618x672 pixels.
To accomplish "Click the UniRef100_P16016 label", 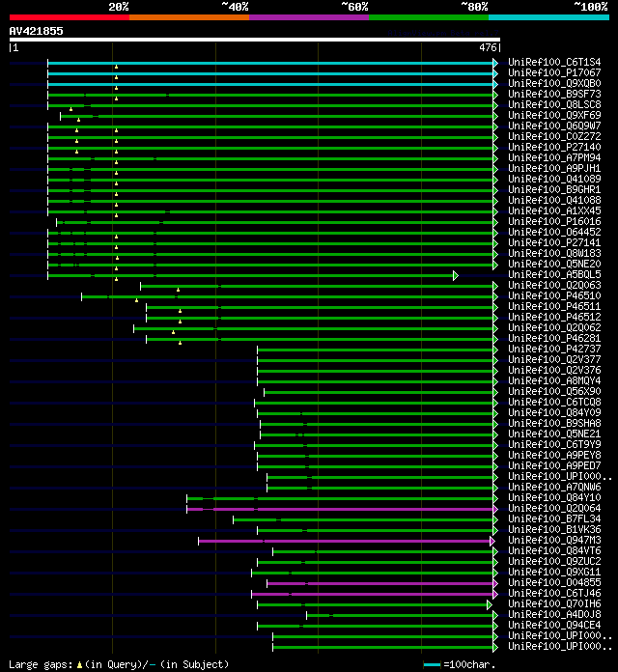I will click(x=554, y=222).
